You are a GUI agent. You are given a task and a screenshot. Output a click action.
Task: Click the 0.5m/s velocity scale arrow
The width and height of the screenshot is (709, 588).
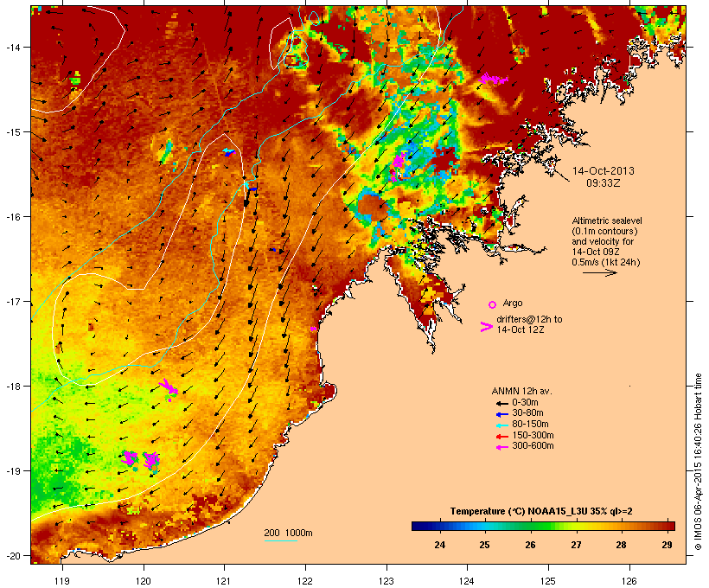pos(599,272)
